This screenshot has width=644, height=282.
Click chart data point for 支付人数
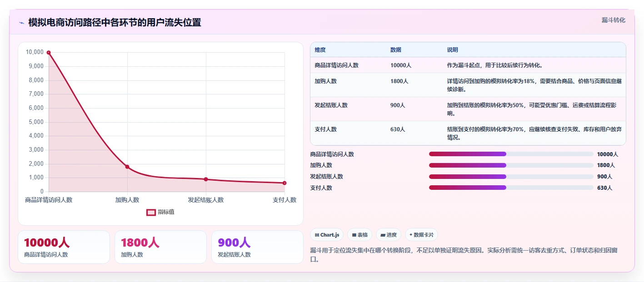point(285,183)
